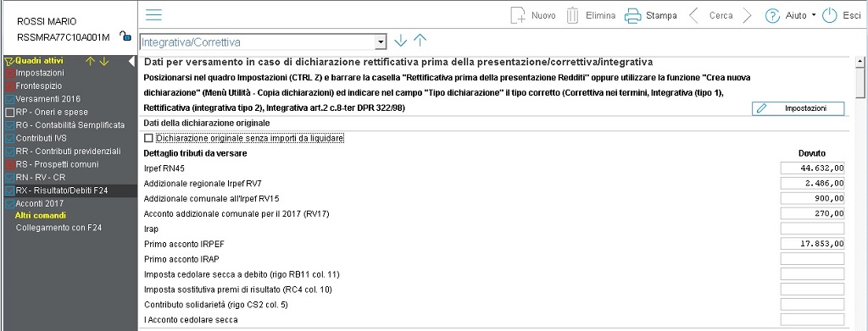Open the Aiuto help icon
Screen dimensions: 868x331
(772, 15)
